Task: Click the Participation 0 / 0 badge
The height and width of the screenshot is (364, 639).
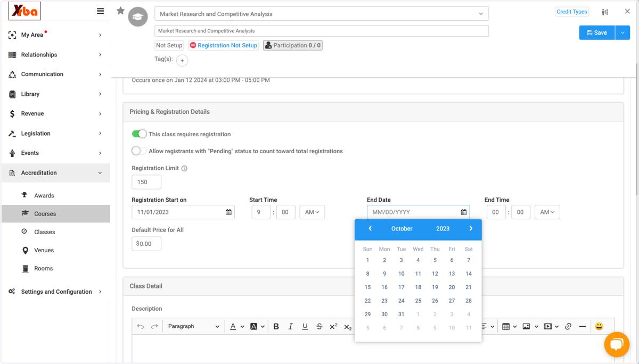Action: click(293, 45)
